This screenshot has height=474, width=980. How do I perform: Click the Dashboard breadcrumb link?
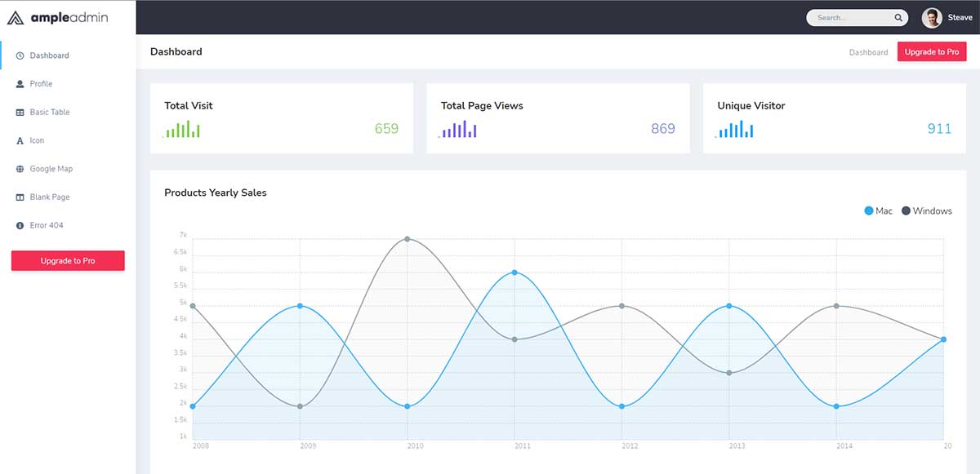(x=868, y=52)
